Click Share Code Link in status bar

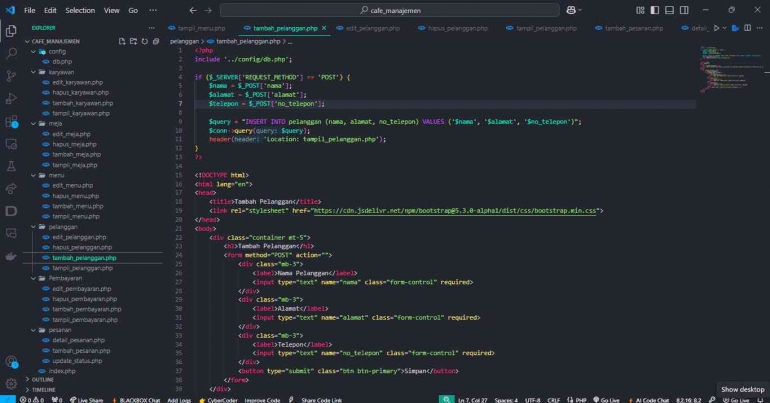tap(322, 400)
